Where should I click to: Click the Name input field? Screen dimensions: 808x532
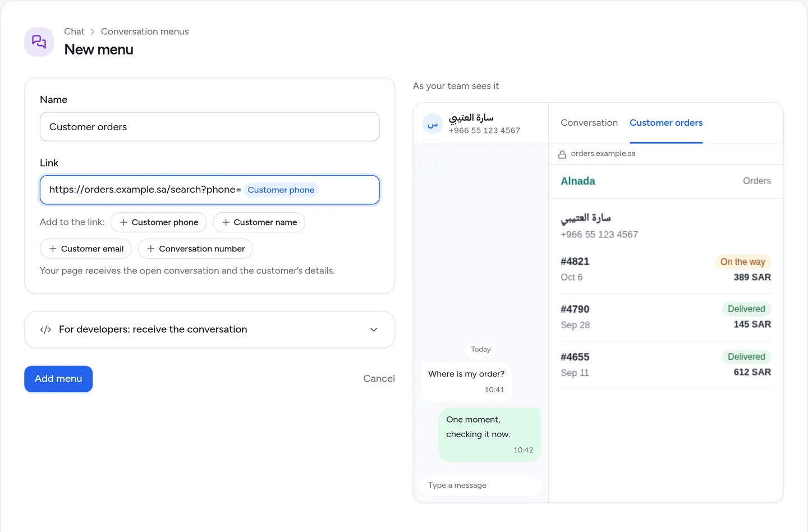click(210, 127)
